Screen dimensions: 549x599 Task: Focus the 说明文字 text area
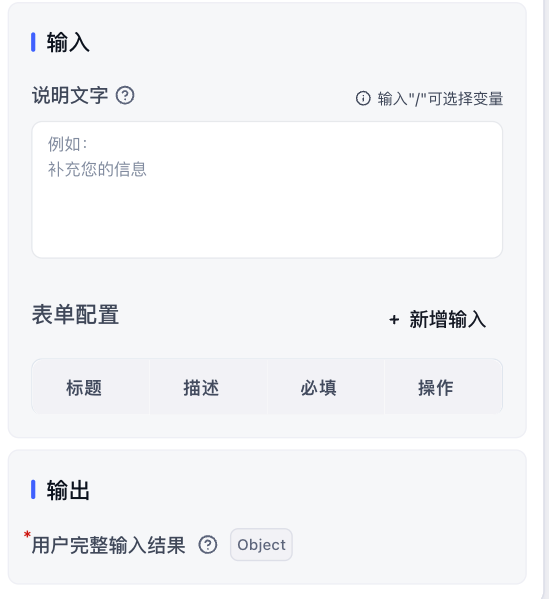point(267,190)
